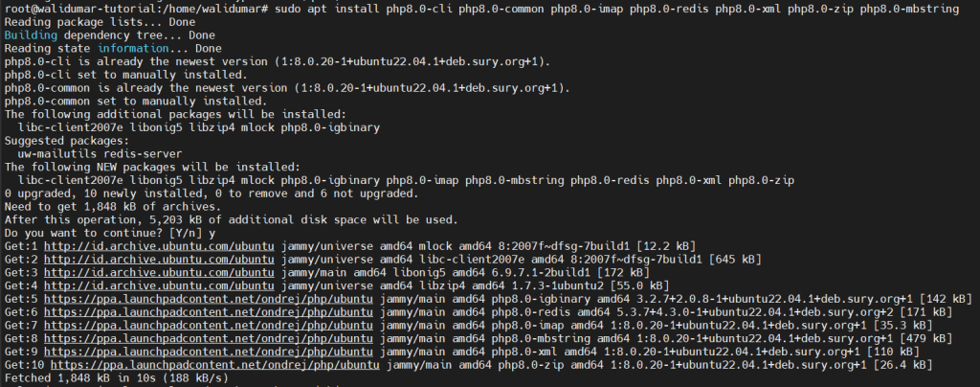
Task: Click 'uw-mailutils redis-server' suggested packages line
Action: click(x=100, y=154)
